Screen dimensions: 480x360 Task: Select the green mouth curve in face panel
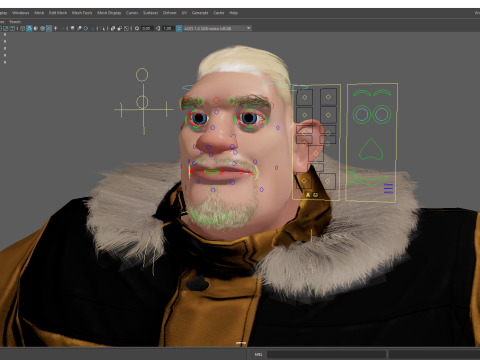click(371, 180)
